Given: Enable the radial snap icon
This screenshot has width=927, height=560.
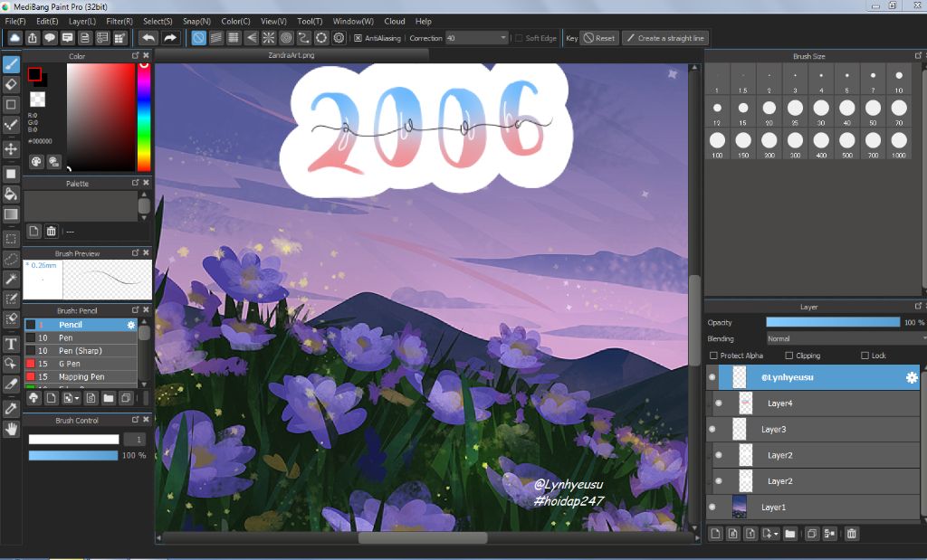Looking at the screenshot, I should (268, 38).
